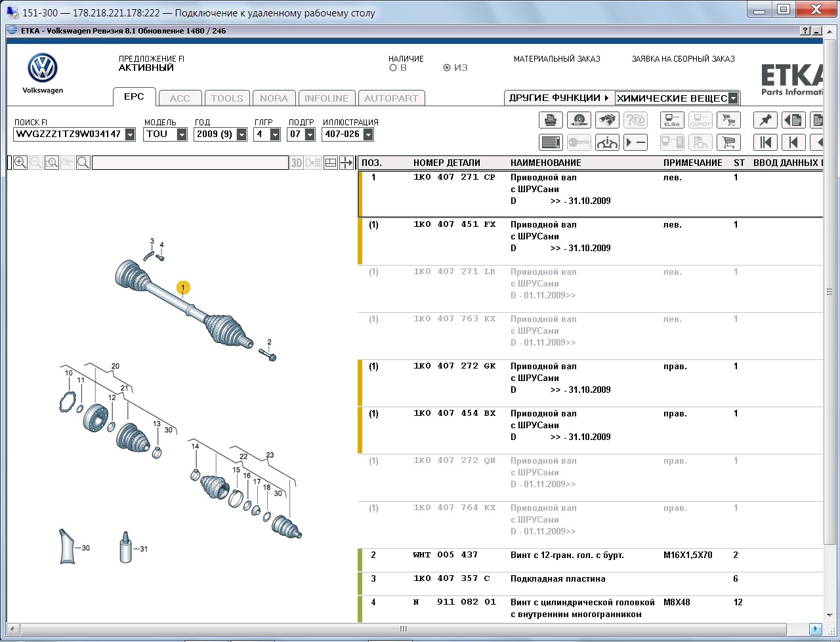Switch to the INFOLINE tab

[x=327, y=98]
